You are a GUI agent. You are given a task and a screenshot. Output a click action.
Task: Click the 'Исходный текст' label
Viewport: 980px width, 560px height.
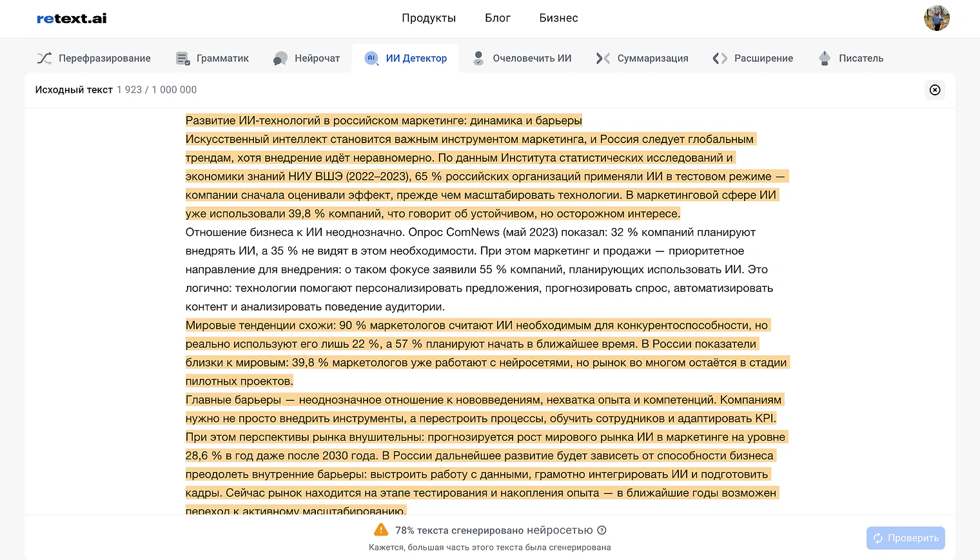tap(74, 90)
